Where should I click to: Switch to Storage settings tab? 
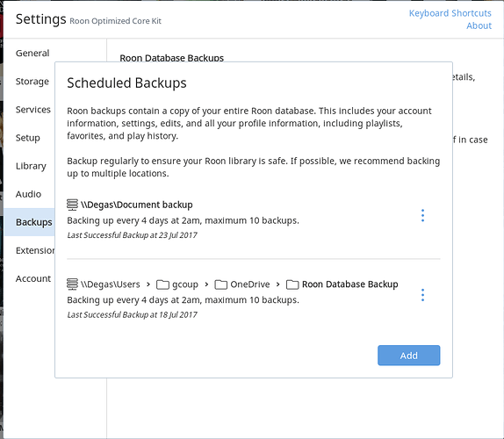pyautogui.click(x=32, y=82)
